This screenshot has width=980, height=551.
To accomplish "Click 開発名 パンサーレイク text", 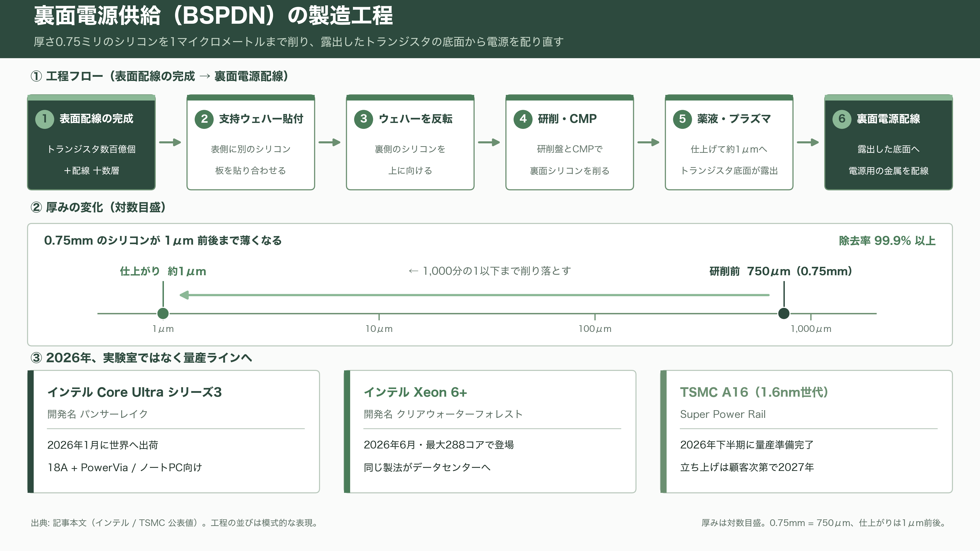I will pos(97,414).
